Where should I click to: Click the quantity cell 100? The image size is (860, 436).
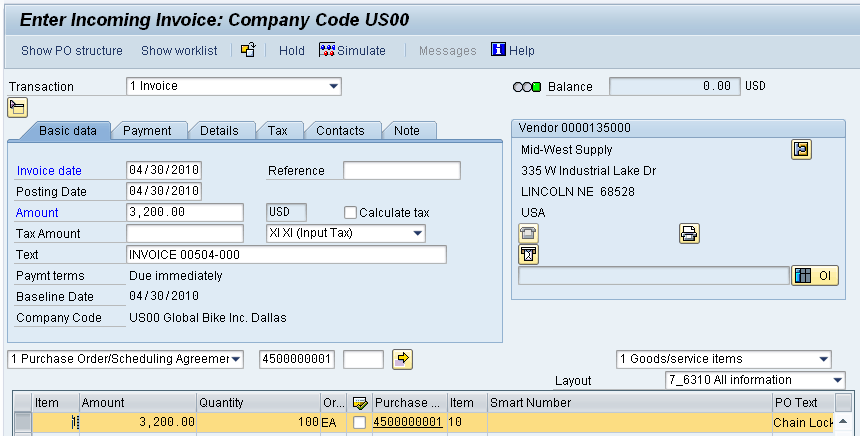click(x=258, y=422)
